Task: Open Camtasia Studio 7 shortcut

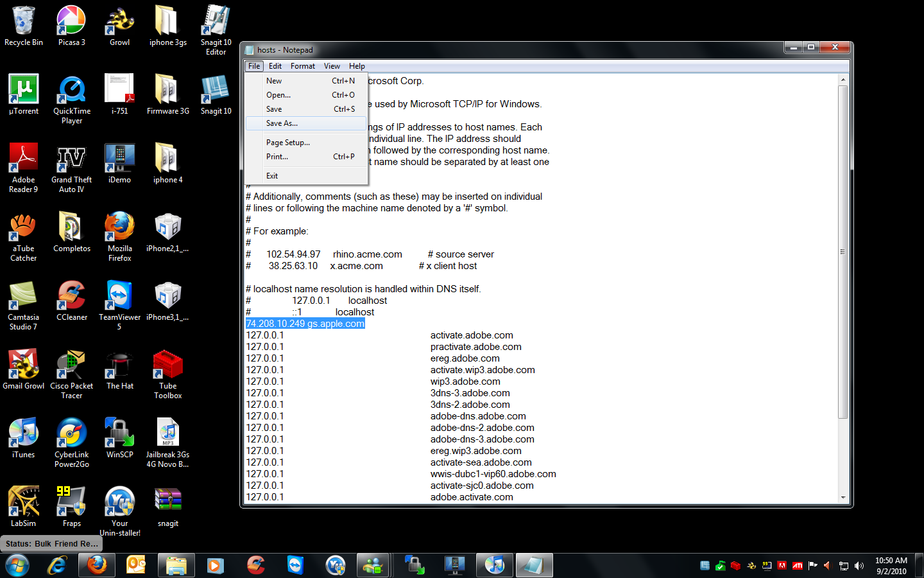Action: (24, 305)
